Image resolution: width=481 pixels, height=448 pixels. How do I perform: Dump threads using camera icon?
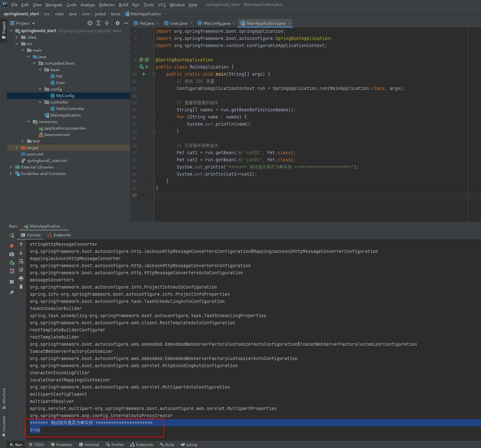(12, 254)
